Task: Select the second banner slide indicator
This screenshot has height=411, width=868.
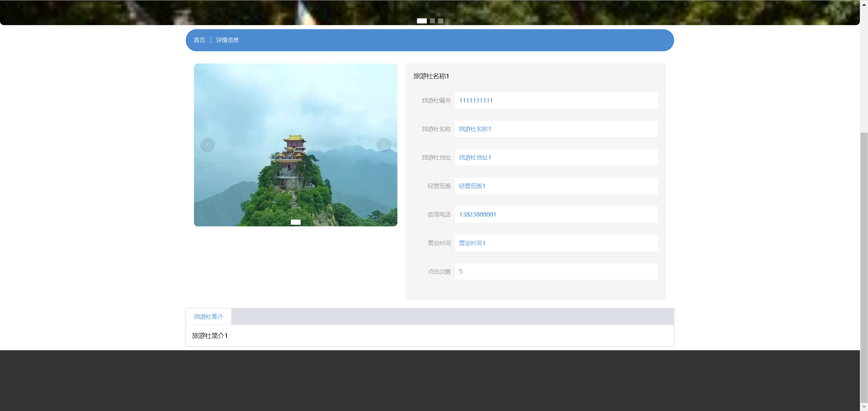Action: click(x=432, y=21)
